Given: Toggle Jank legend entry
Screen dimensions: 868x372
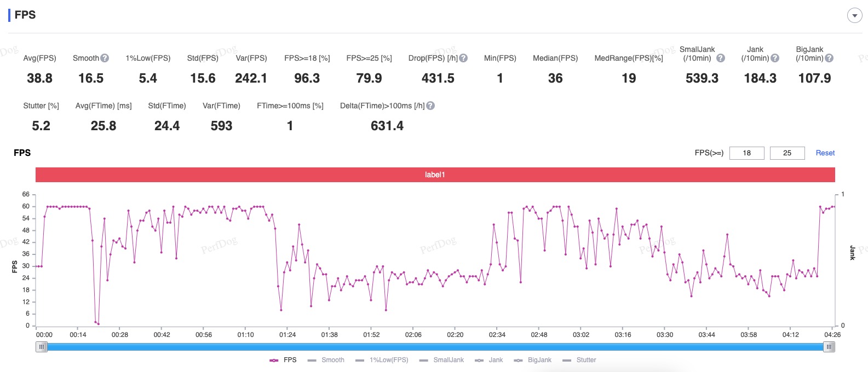Looking at the screenshot, I should pyautogui.click(x=489, y=360).
